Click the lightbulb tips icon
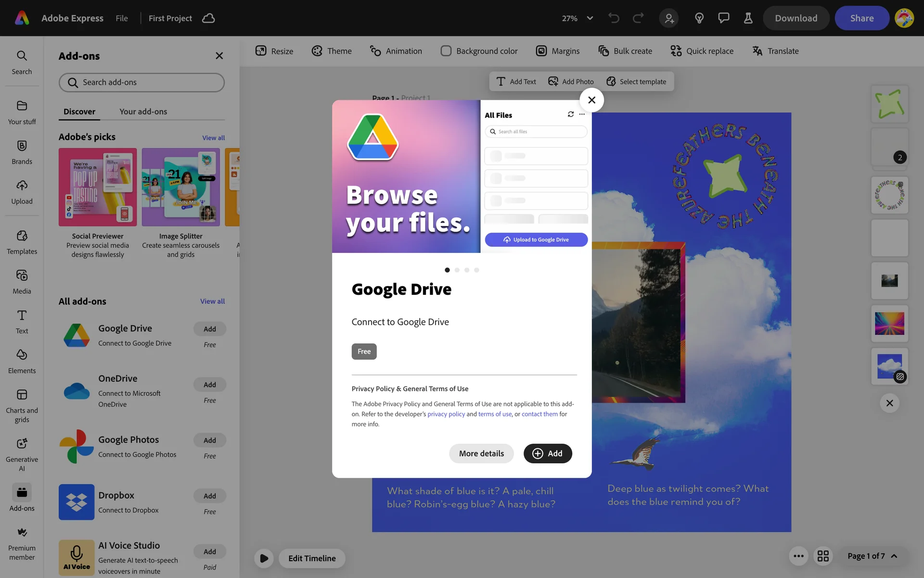Screen dimensions: 924x578 [x=699, y=18]
